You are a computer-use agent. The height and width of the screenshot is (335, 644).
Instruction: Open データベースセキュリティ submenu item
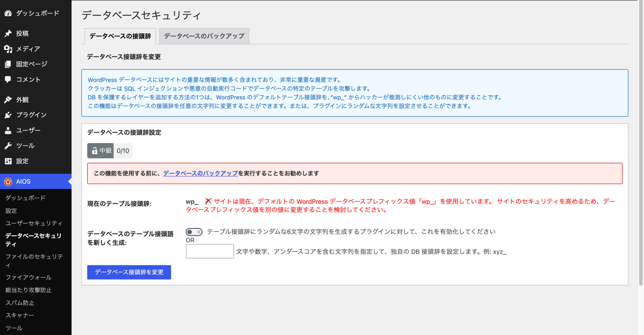(33, 240)
